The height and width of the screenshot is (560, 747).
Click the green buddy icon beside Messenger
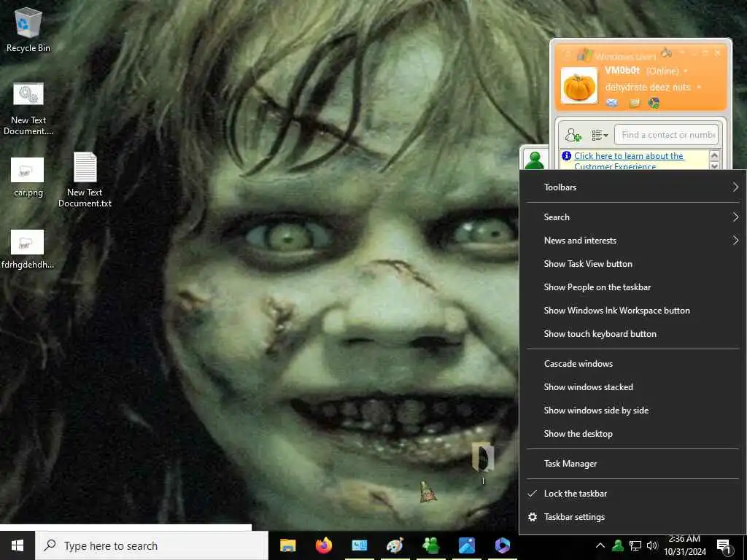pyautogui.click(x=534, y=160)
